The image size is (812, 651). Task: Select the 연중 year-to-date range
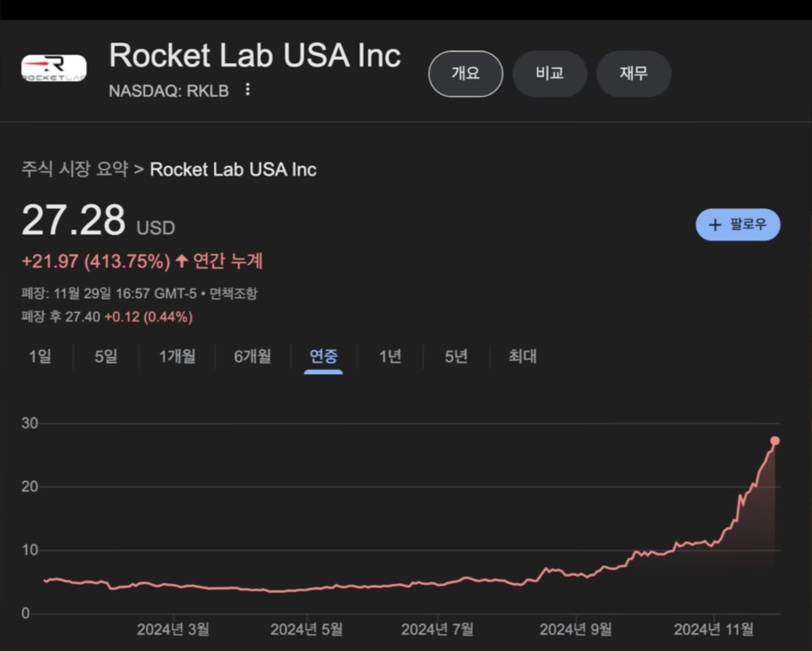(324, 356)
